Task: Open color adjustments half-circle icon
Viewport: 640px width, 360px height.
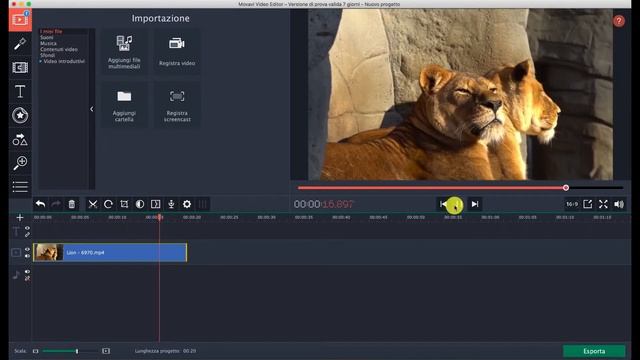Action: click(140, 204)
